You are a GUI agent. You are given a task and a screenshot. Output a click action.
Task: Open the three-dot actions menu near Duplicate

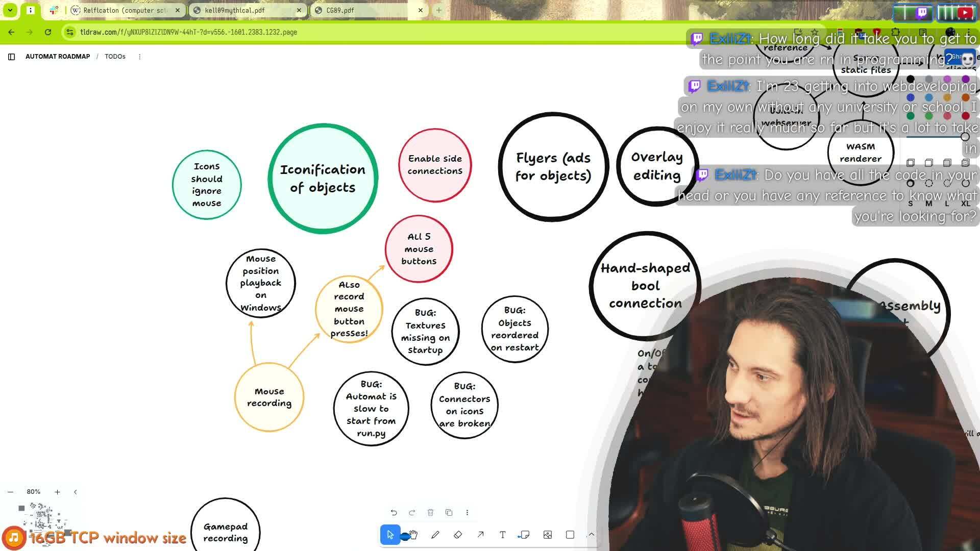point(467,512)
